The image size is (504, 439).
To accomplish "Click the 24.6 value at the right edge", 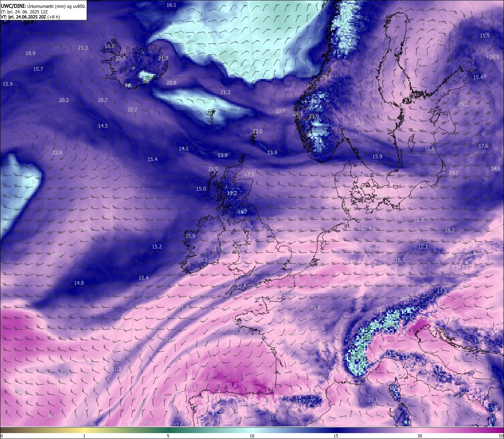I will point(495,169).
